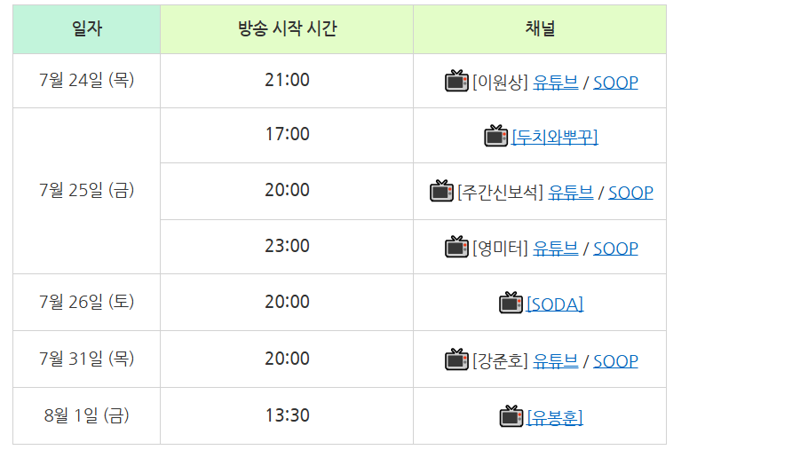
Task: Click the TV icon beside 강준호
Action: [457, 359]
